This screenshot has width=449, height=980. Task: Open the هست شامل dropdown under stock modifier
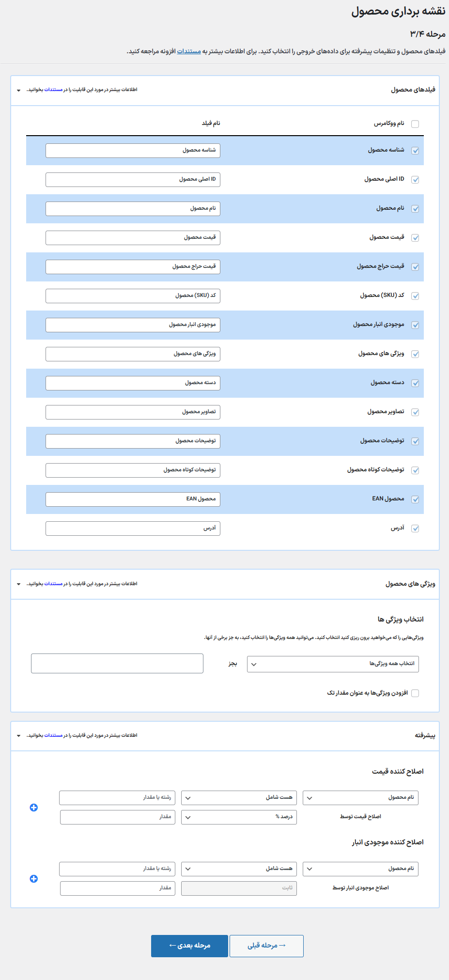[x=239, y=869]
